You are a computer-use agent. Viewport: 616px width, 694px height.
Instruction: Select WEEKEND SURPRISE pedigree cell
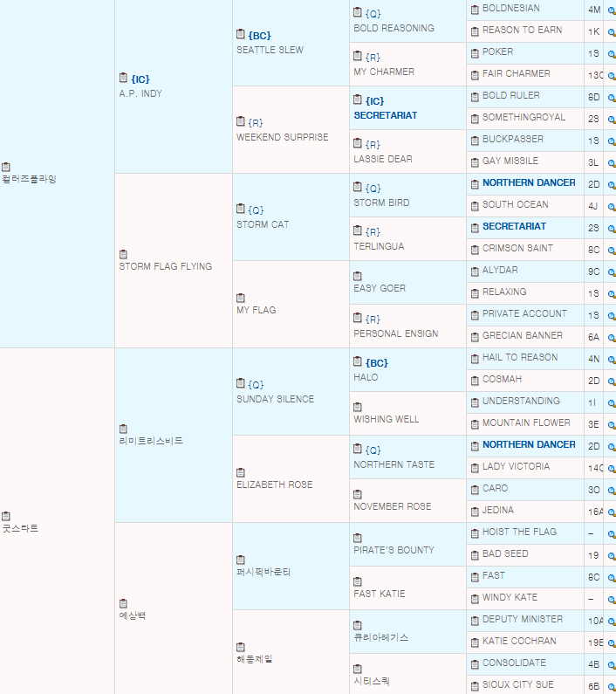[x=291, y=130]
